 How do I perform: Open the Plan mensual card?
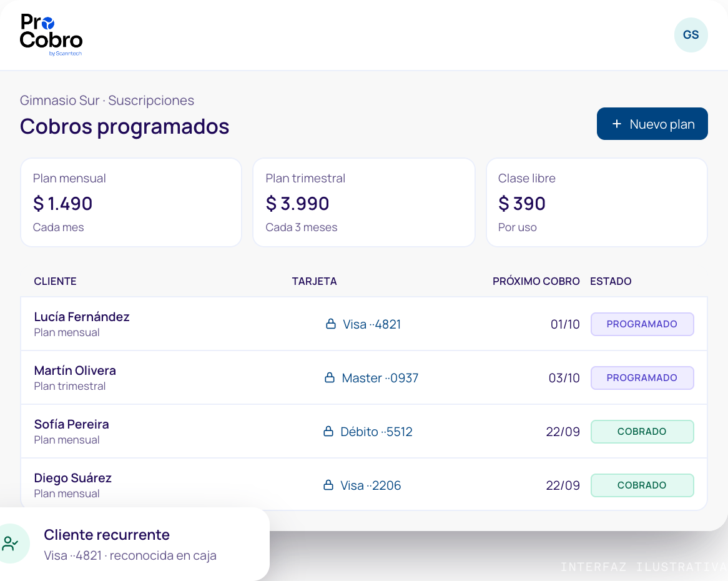click(x=131, y=202)
